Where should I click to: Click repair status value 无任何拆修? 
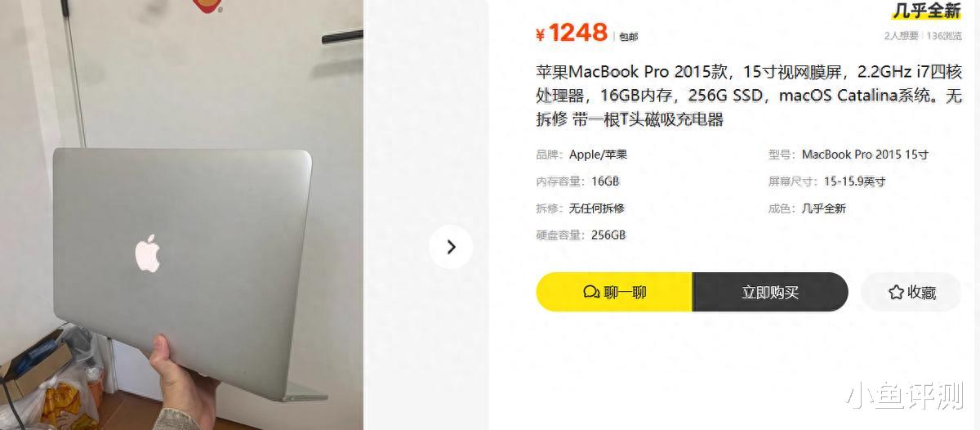coord(597,208)
